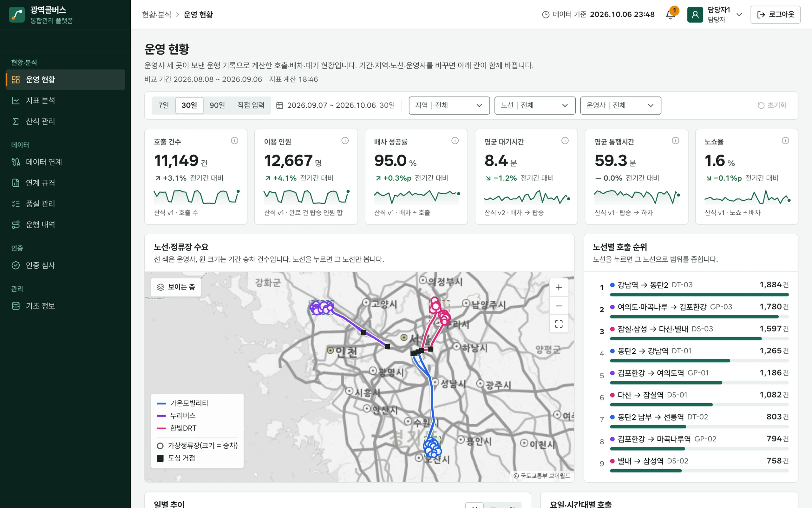Open 데이터 연계 sidebar item
The image size is (812, 508).
(65, 162)
